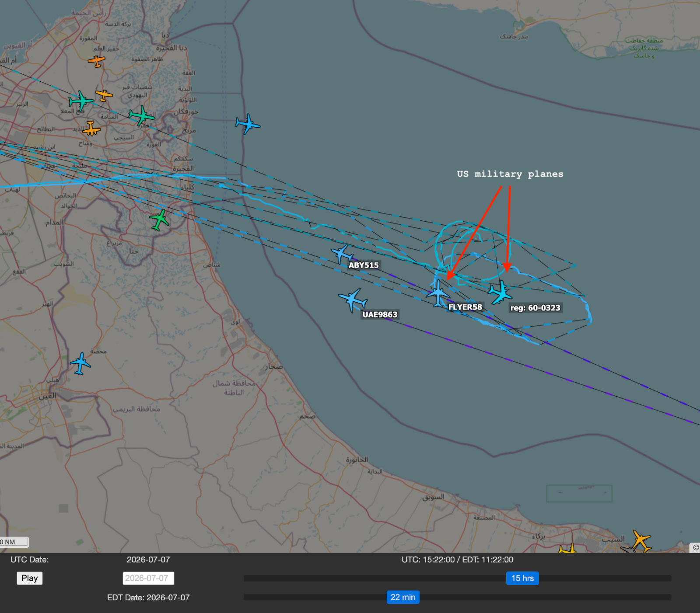Viewport: 700px width, 613px height.
Task: Edit the 2026-07-07 date input field
Action: click(x=148, y=578)
